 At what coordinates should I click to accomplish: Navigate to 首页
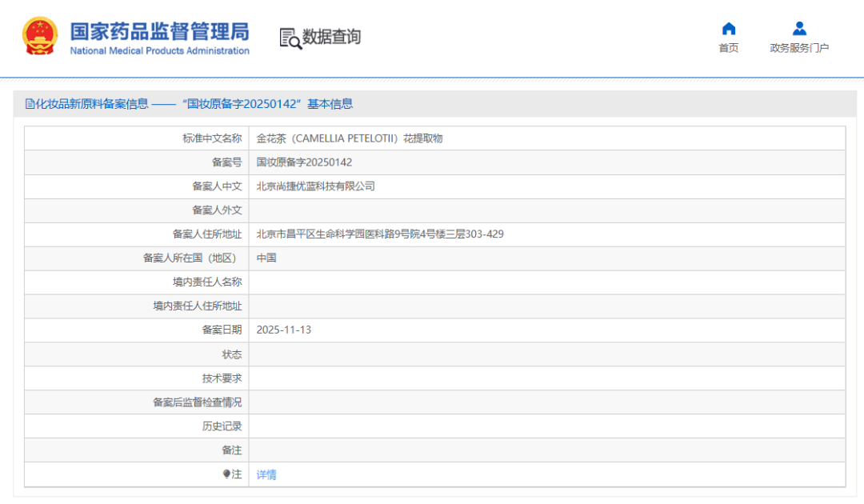point(728,46)
